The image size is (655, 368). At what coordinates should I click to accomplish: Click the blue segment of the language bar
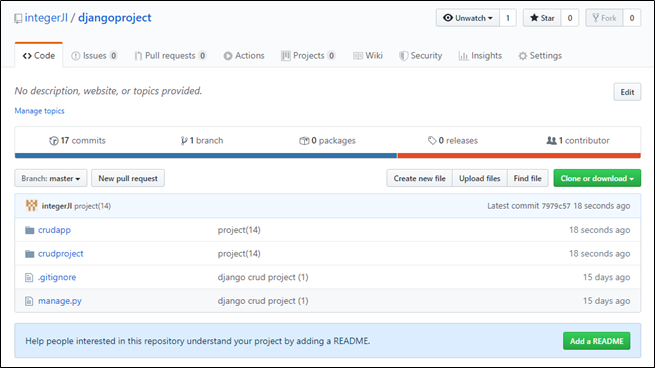(206, 156)
